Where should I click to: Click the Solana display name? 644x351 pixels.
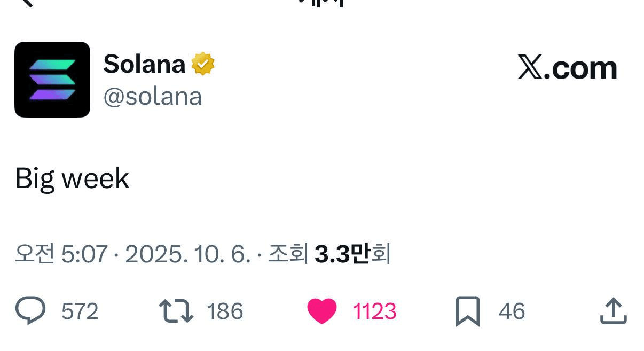pos(144,64)
